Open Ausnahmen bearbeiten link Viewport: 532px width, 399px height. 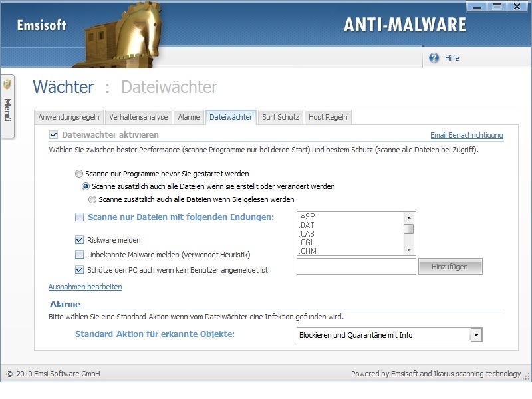(85, 287)
